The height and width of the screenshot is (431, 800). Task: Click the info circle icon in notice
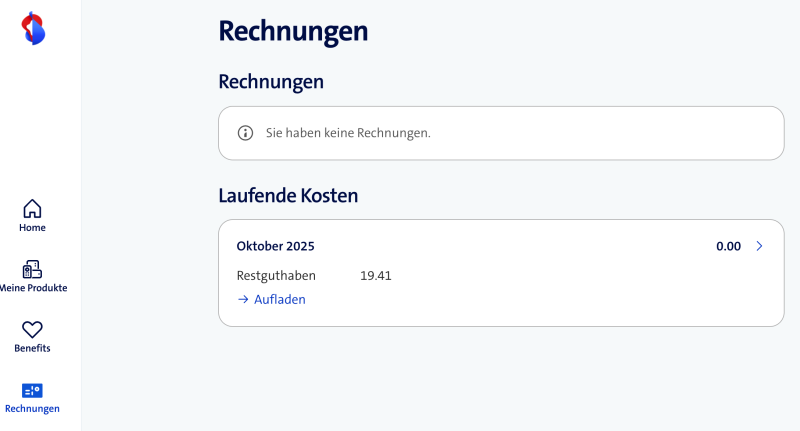click(245, 133)
